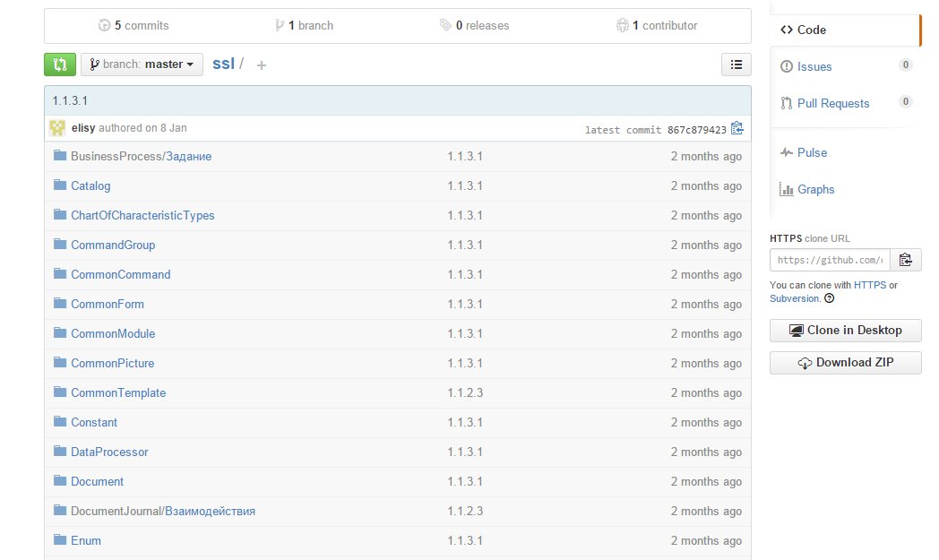939x560 pixels.
Task: Click the clone help question mark icon
Action: pos(830,298)
